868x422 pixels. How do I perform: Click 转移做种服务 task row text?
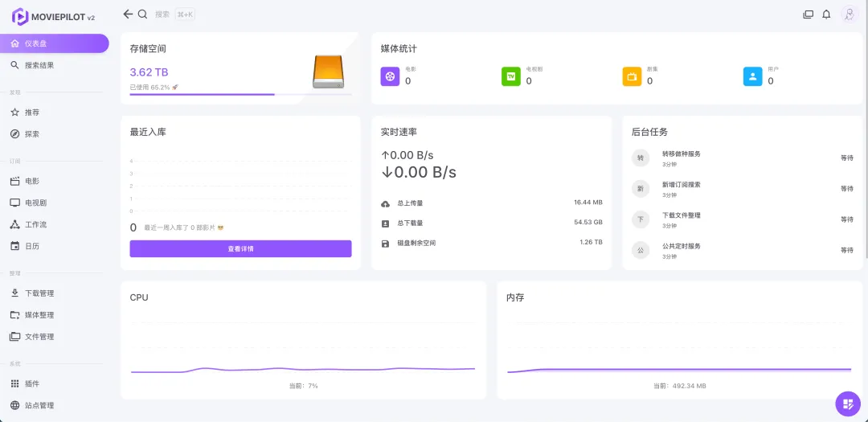point(682,154)
